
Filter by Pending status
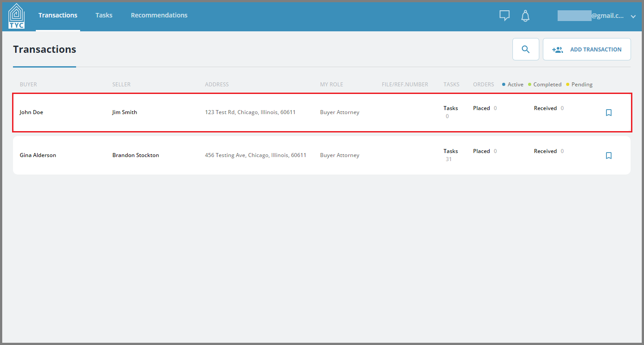click(x=579, y=84)
